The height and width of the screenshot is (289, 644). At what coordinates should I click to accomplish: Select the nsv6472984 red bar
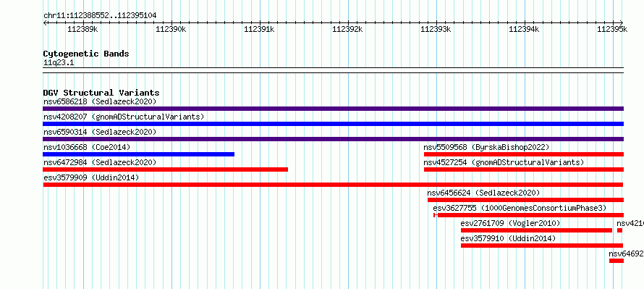point(165,169)
